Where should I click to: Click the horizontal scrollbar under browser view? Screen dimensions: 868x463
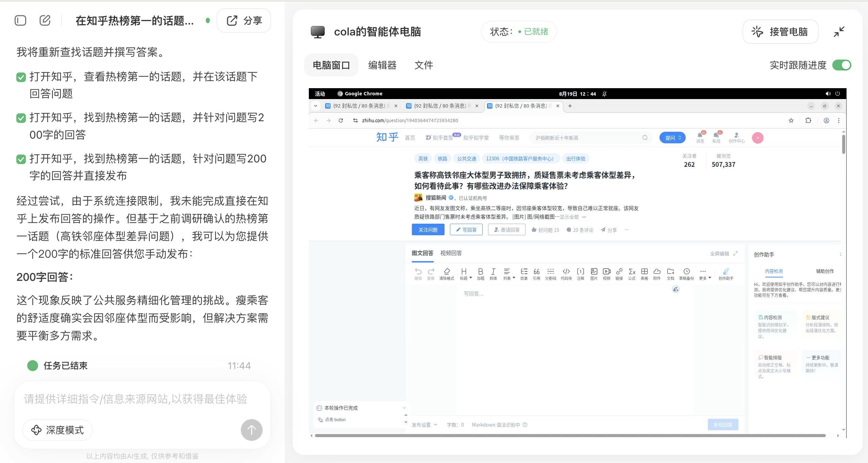coord(570,435)
